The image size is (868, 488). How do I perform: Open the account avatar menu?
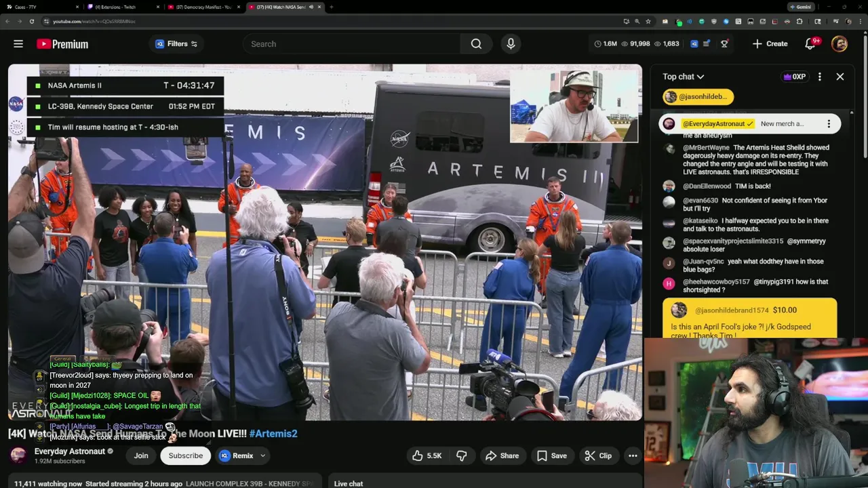[840, 44]
